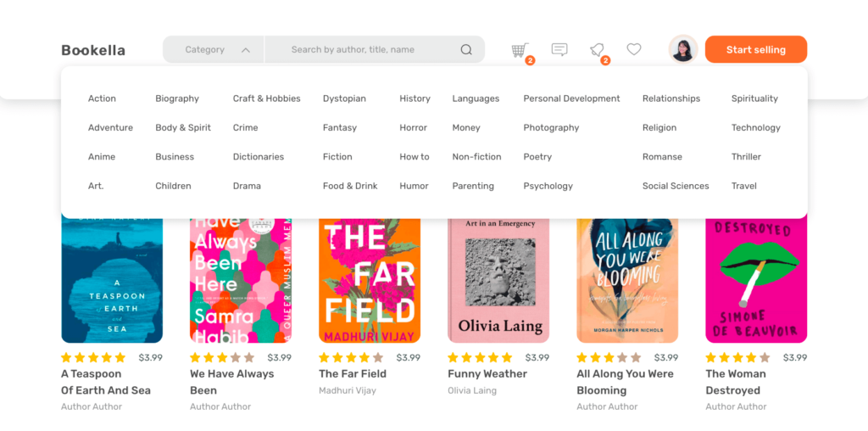The image size is (868, 431).
Task: Select the Fiction category
Action: coord(337,157)
